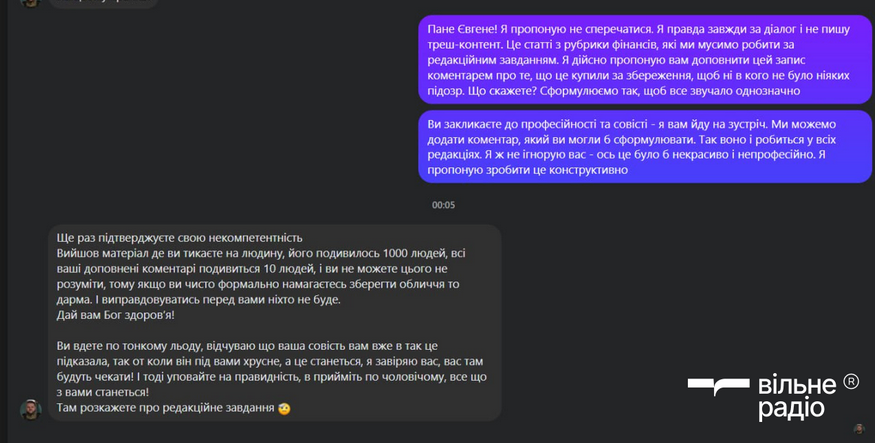
Task: Click the 'радіо' word in the watermark
Action: (791, 408)
